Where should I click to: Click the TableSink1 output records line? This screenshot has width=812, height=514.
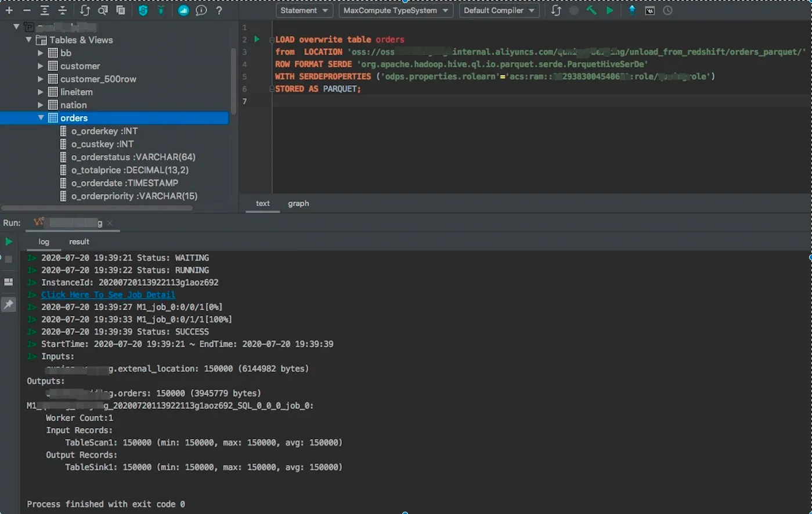point(204,467)
